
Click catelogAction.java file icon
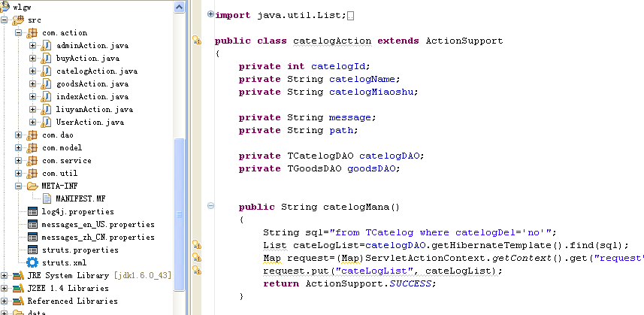point(46,71)
